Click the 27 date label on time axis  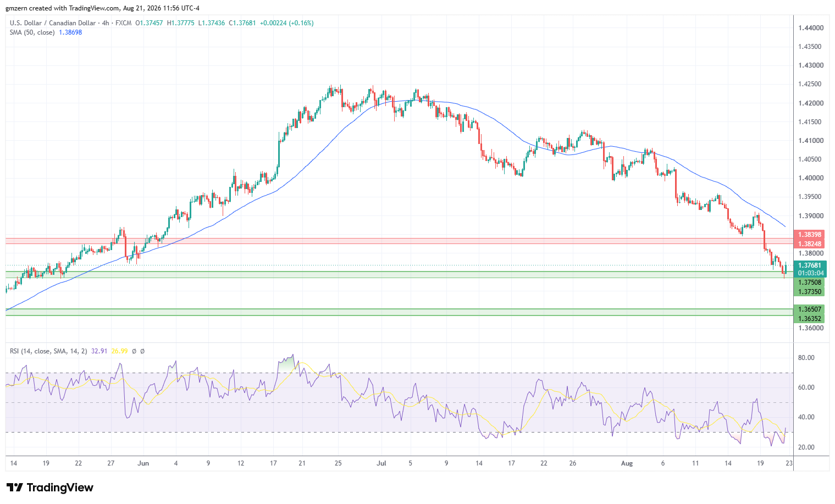pyautogui.click(x=111, y=463)
